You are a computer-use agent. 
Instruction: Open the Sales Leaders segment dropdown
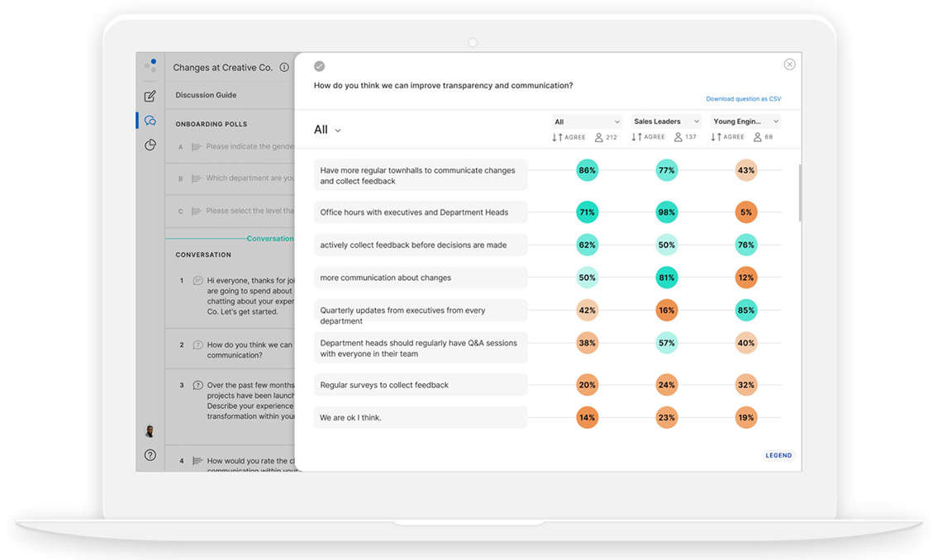[666, 121]
